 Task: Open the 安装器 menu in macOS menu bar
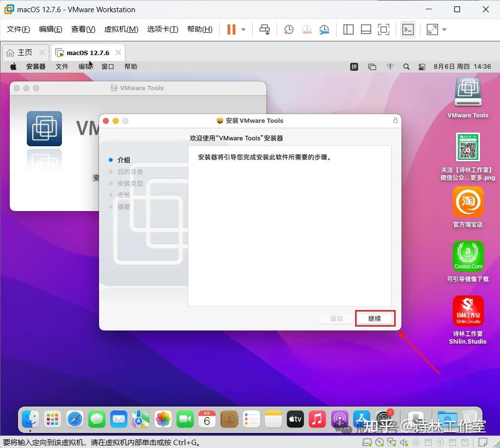click(x=36, y=66)
